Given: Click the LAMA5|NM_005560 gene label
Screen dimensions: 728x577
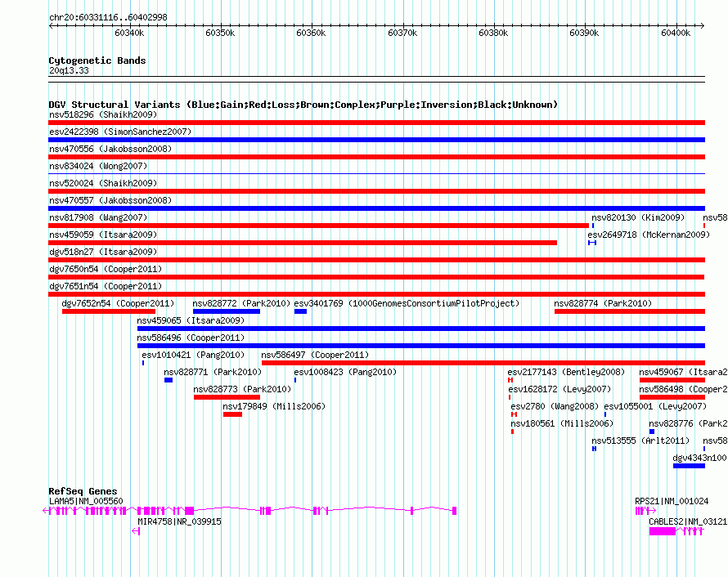Looking at the screenshot, I should click(87, 501).
